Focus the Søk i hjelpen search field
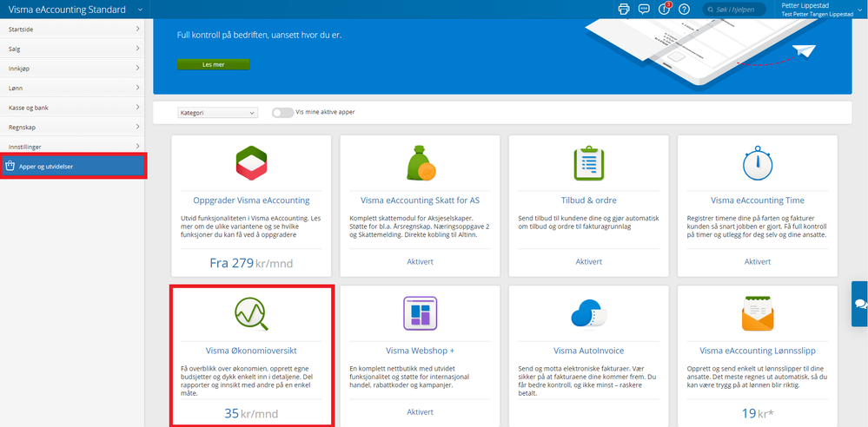Screen dimensions: 868x427 pyautogui.click(x=734, y=10)
